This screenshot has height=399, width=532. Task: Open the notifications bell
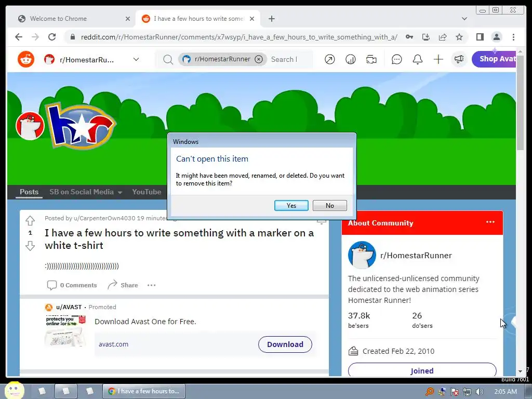[417, 59]
